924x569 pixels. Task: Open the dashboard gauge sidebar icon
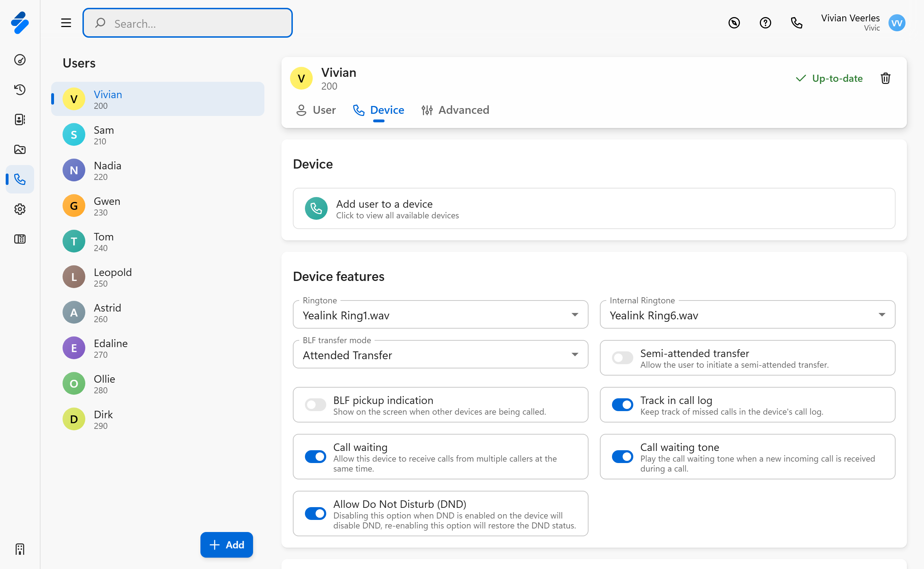point(20,60)
